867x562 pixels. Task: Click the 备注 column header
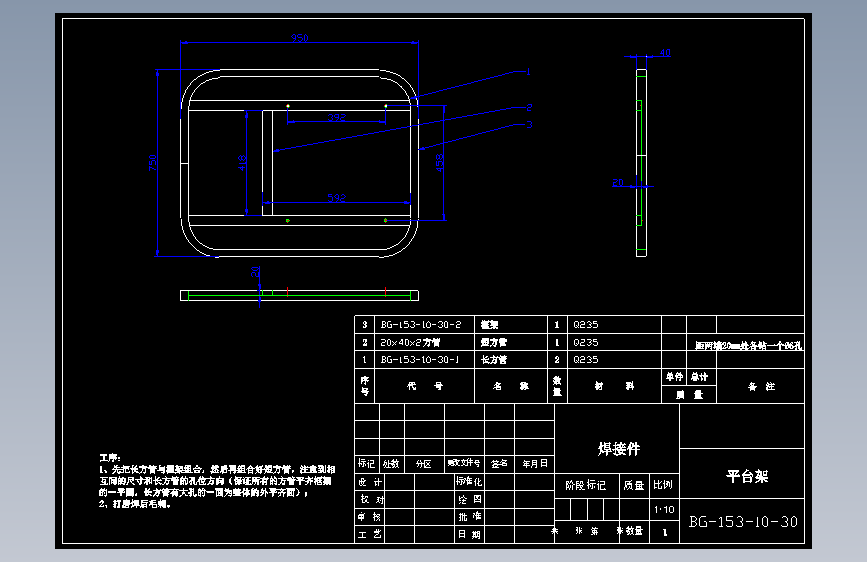point(761,387)
